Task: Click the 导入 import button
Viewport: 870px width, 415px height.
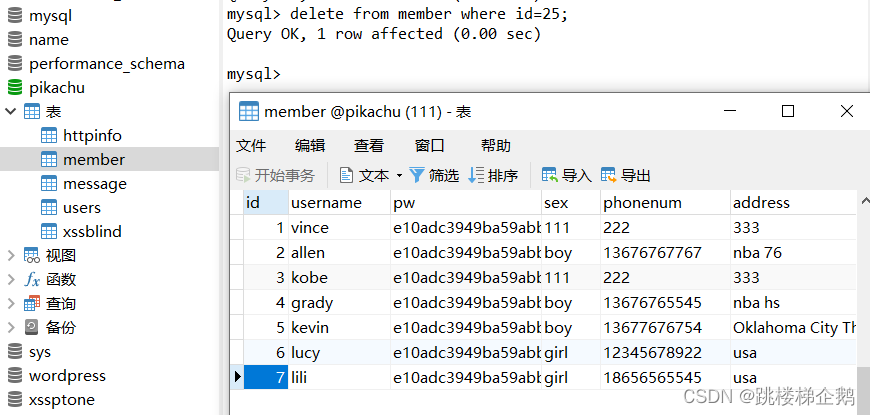Action: coord(567,176)
